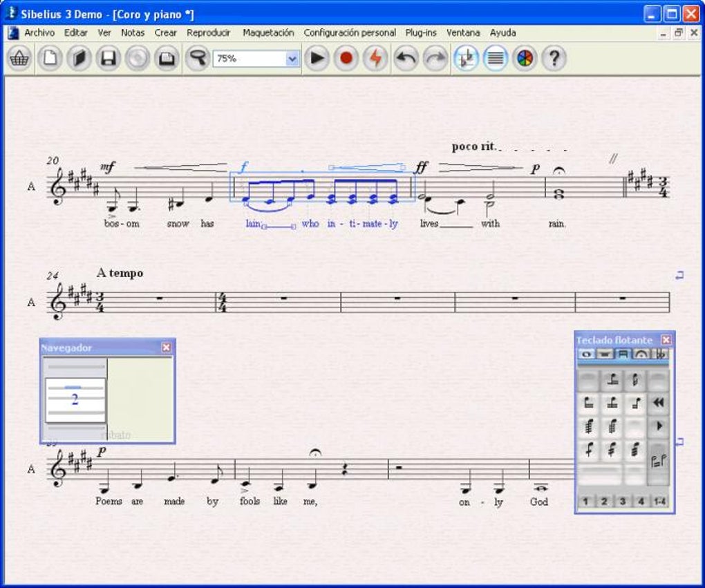The width and height of the screenshot is (705, 588).
Task: Start playback with the play button
Action: [x=317, y=59]
